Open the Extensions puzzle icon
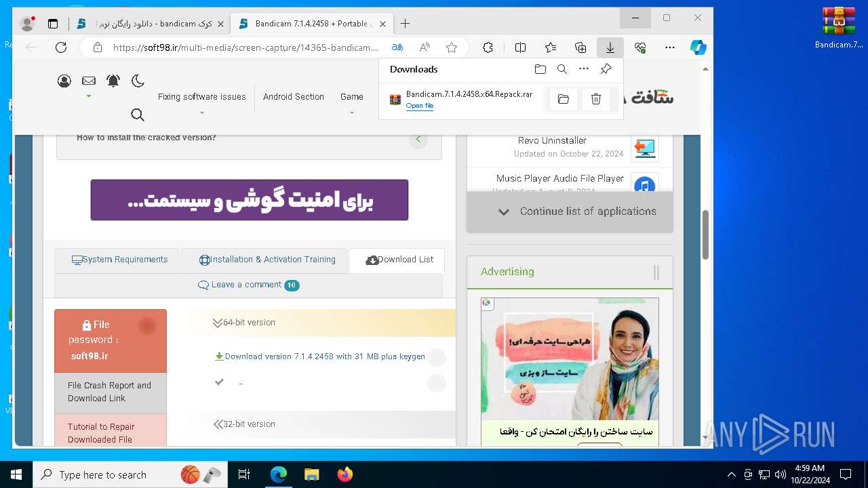The width and height of the screenshot is (868, 488). click(488, 47)
